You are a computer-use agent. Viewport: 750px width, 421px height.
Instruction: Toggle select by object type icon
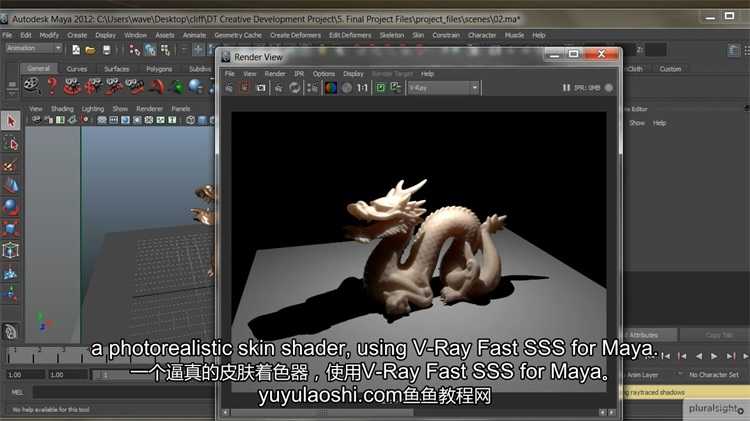pyautogui.click(x=150, y=50)
